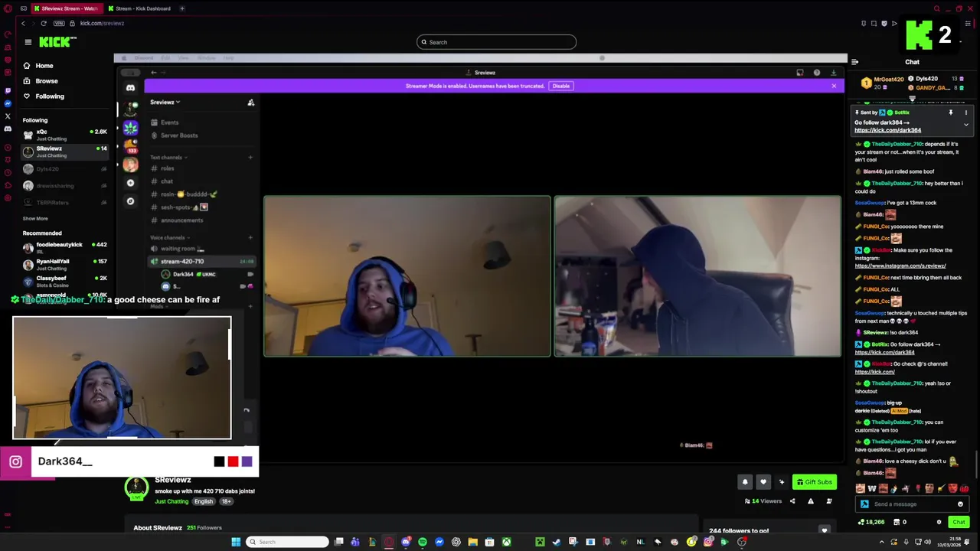Open Classybeef recommended channel
Viewport: 980px width, 551px height.
pos(64,282)
